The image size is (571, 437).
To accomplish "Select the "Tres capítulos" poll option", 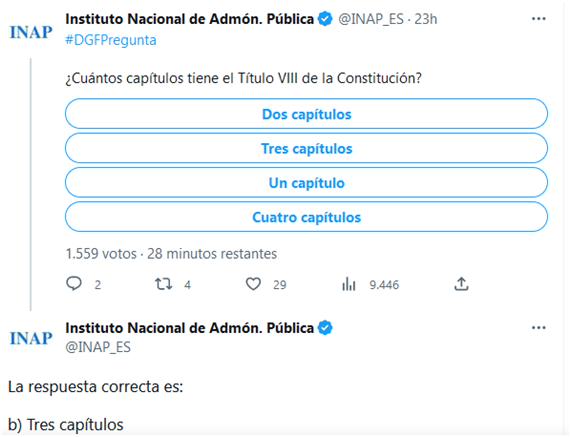I will pyautogui.click(x=306, y=148).
